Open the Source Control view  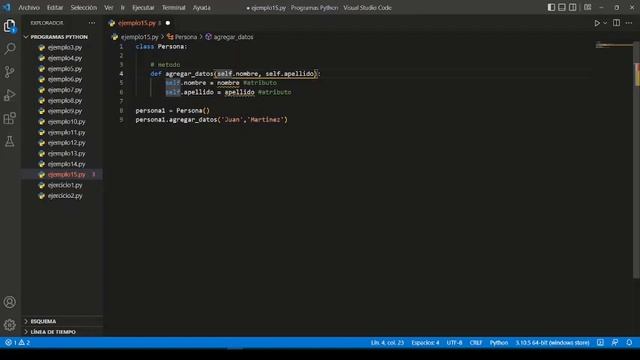(10, 72)
